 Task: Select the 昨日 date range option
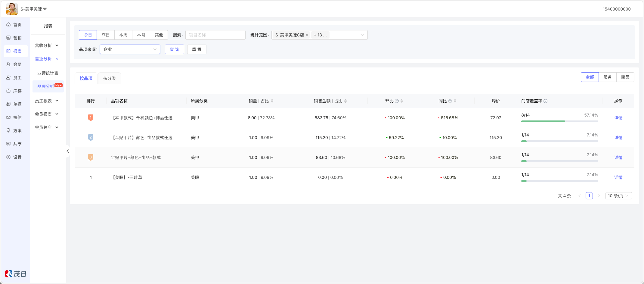click(x=105, y=35)
